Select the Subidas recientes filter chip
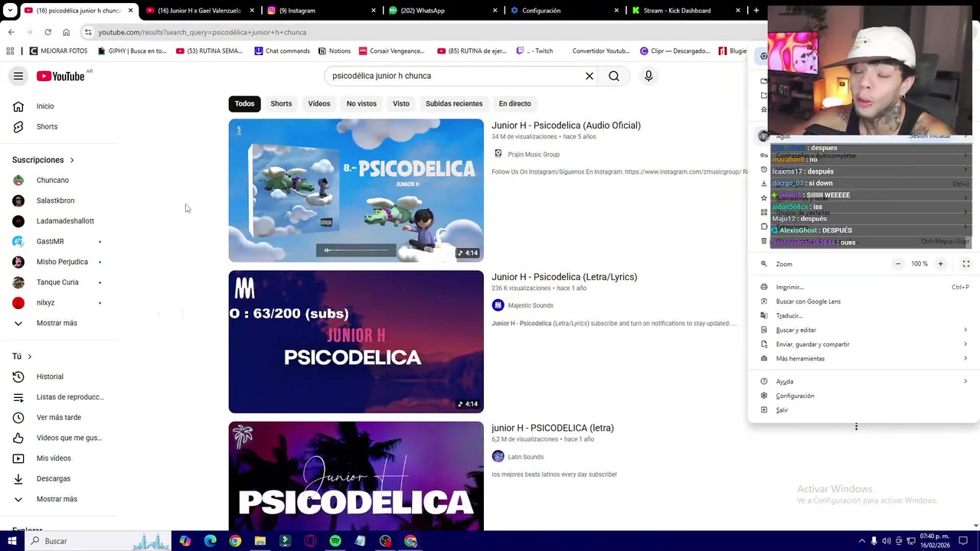The image size is (980, 551). 454,103
